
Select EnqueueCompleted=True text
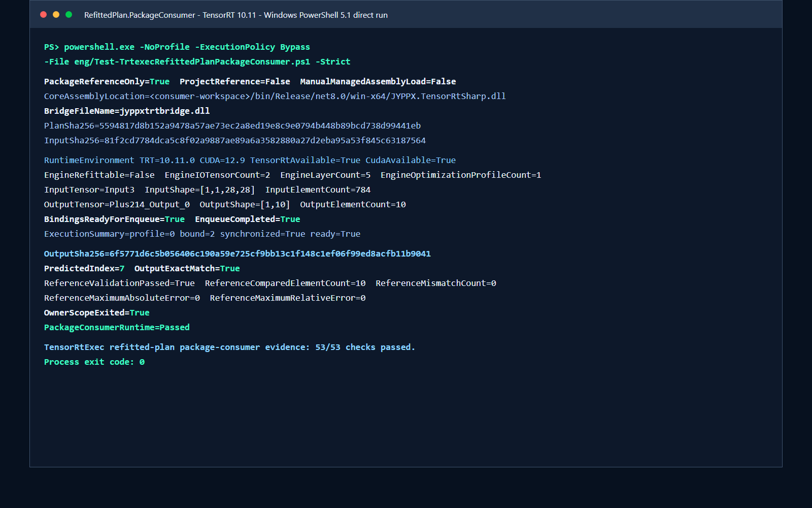[x=248, y=219]
